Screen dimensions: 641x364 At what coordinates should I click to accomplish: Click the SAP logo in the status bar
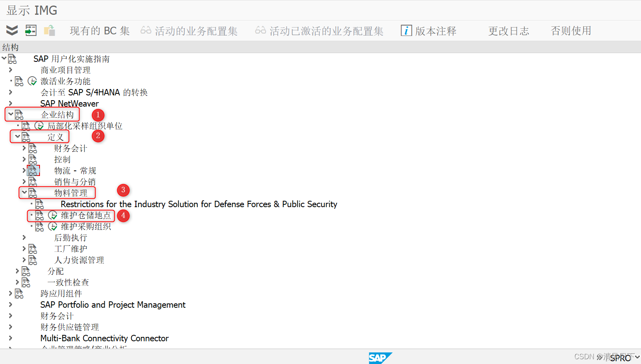point(380,358)
